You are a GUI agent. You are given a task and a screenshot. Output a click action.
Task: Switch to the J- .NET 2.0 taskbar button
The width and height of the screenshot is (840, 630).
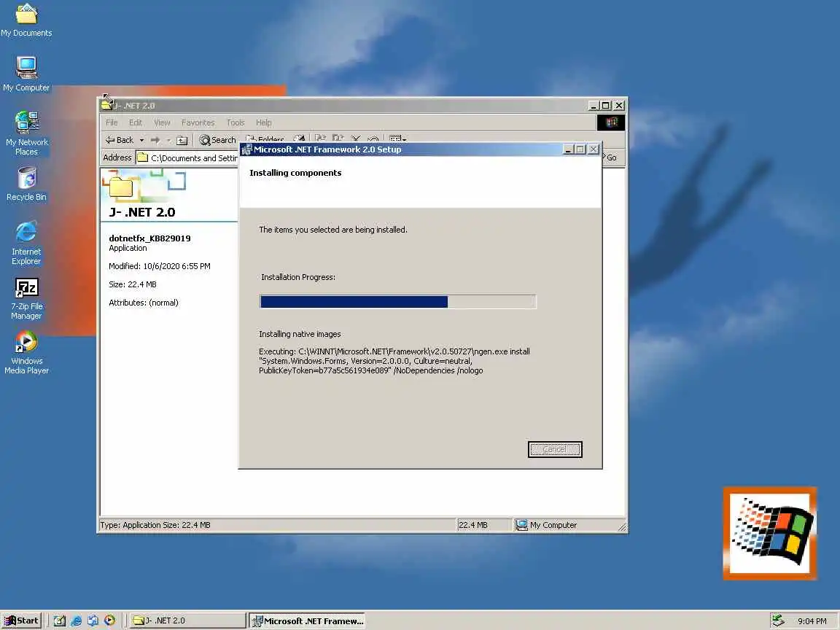pos(187,621)
